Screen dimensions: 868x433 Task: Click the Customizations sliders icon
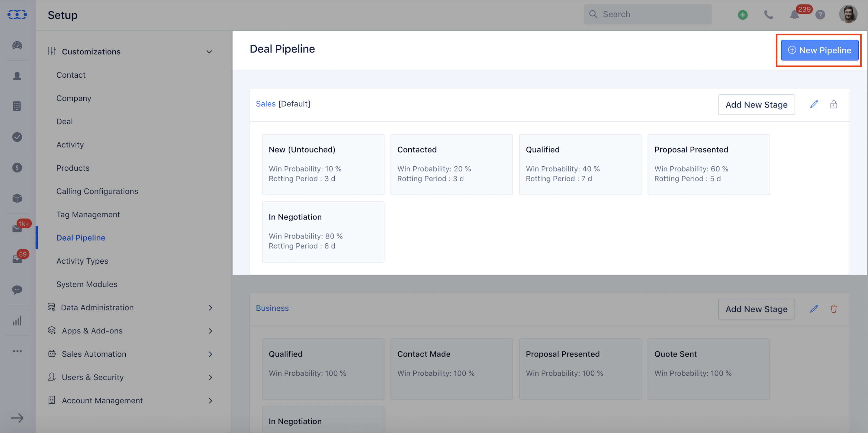point(52,51)
